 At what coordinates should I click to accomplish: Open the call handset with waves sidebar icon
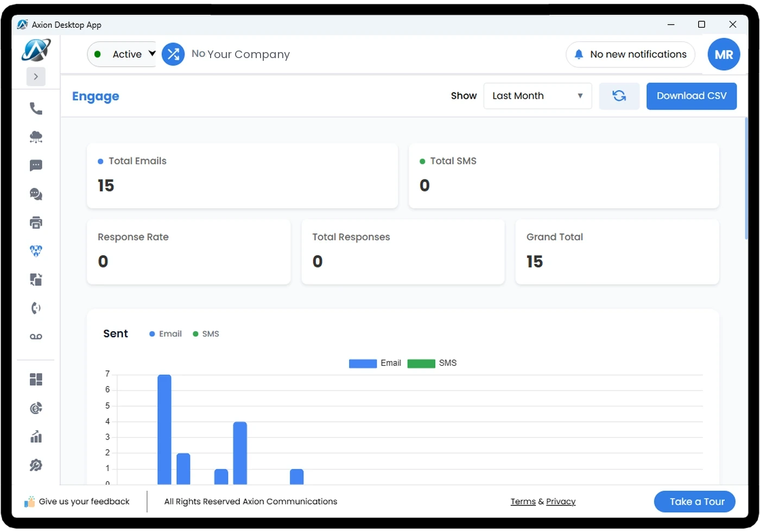point(36,308)
